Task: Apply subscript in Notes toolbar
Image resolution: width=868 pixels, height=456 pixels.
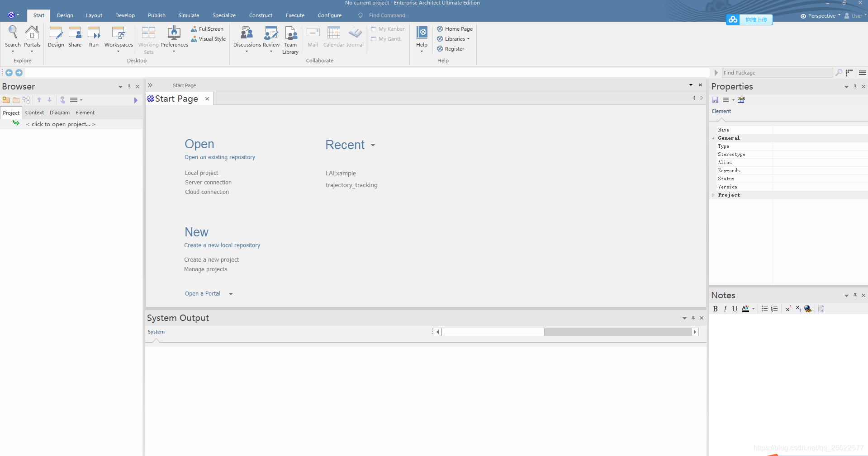Action: (798, 309)
